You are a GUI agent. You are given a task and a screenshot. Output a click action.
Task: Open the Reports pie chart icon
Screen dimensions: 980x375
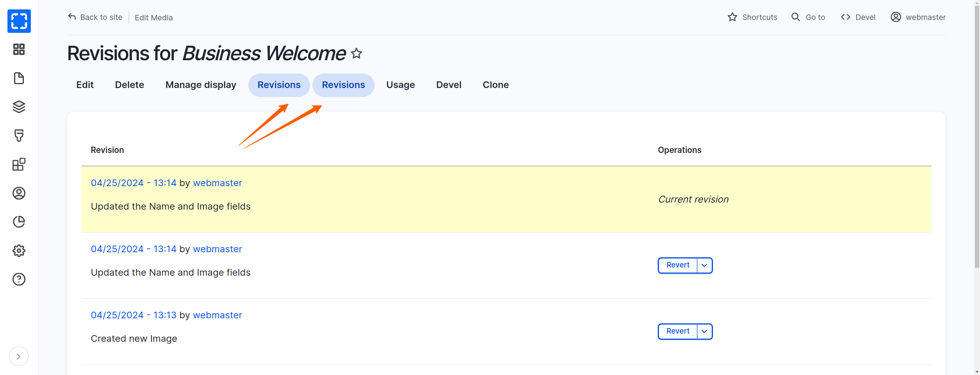click(x=19, y=222)
